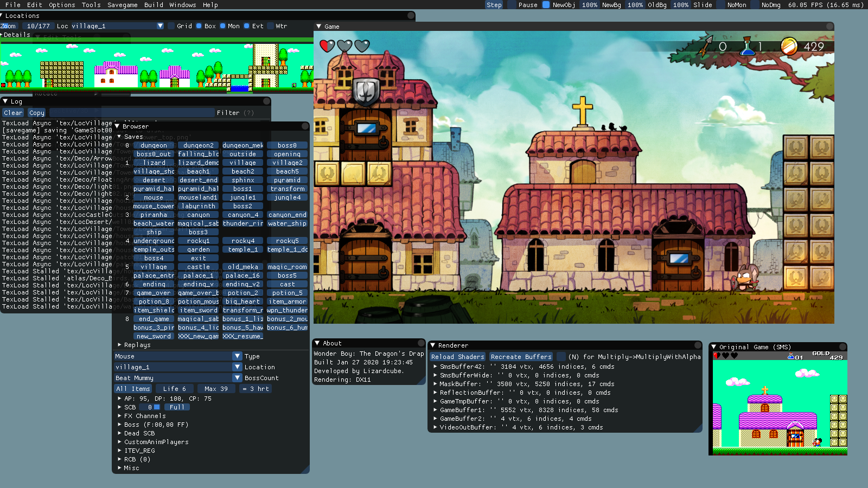Click the blue potion icon in Game HUD
Image resolution: width=868 pixels, height=488 pixels.
748,46
